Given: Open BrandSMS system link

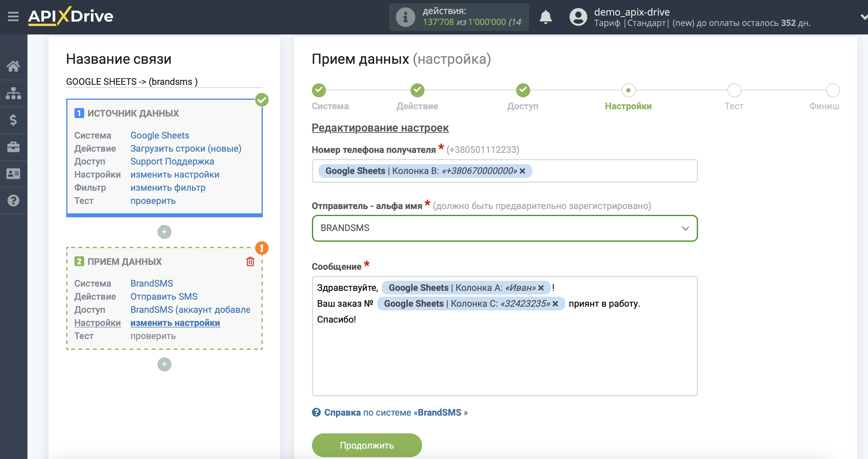Looking at the screenshot, I should 152,284.
